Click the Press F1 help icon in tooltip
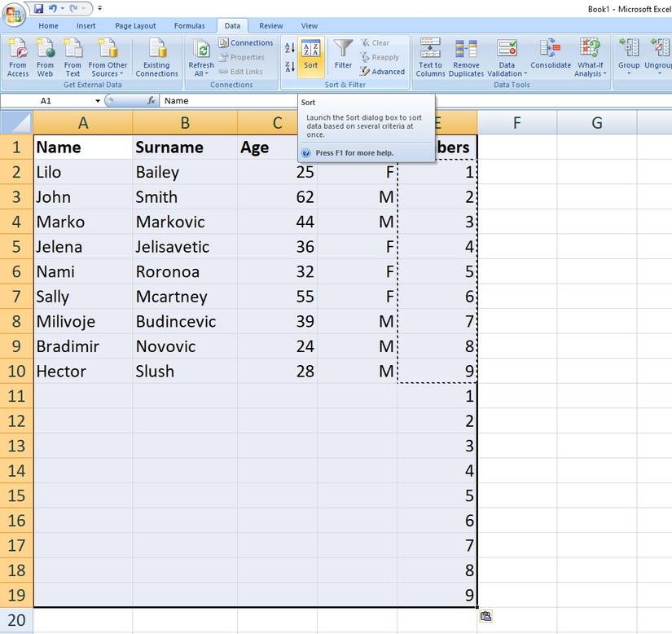Screen dimensions: 672x634 point(306,153)
